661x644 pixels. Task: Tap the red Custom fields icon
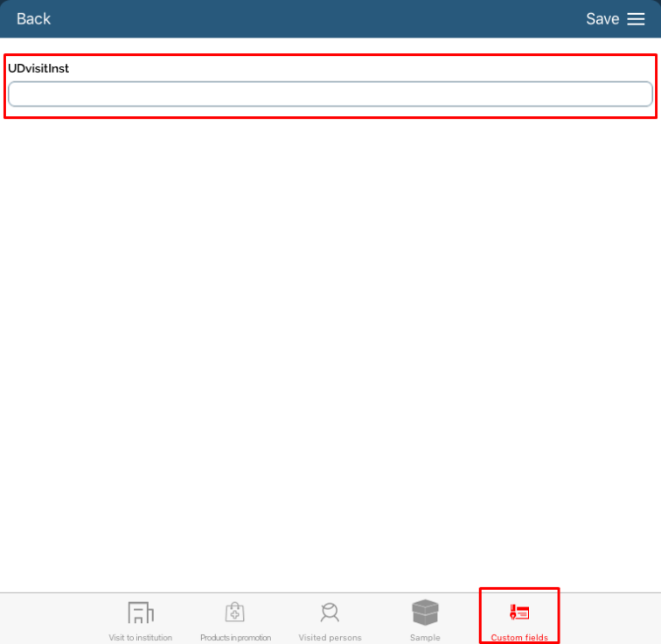tap(519, 613)
